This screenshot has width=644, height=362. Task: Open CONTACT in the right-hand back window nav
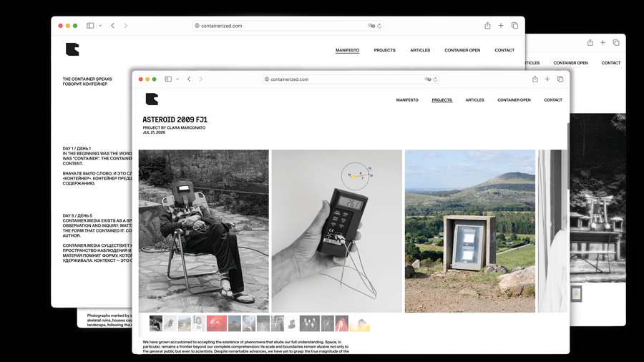point(611,63)
